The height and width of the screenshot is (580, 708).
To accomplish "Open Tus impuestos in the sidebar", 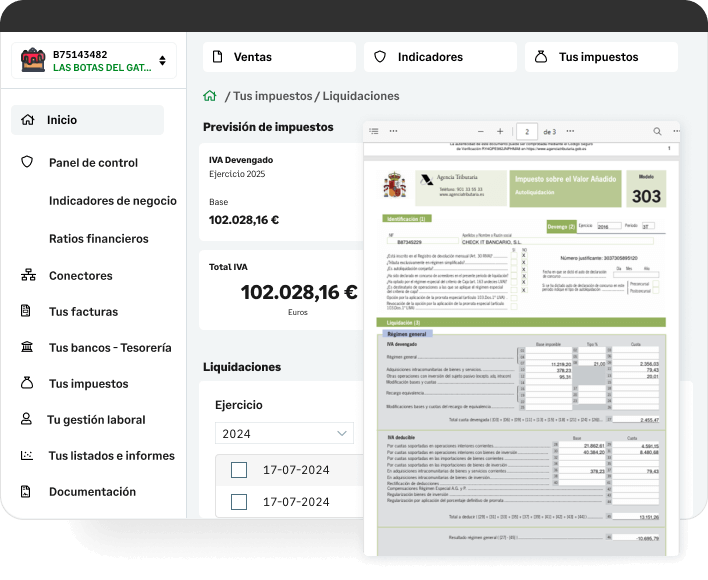I will pos(88,384).
